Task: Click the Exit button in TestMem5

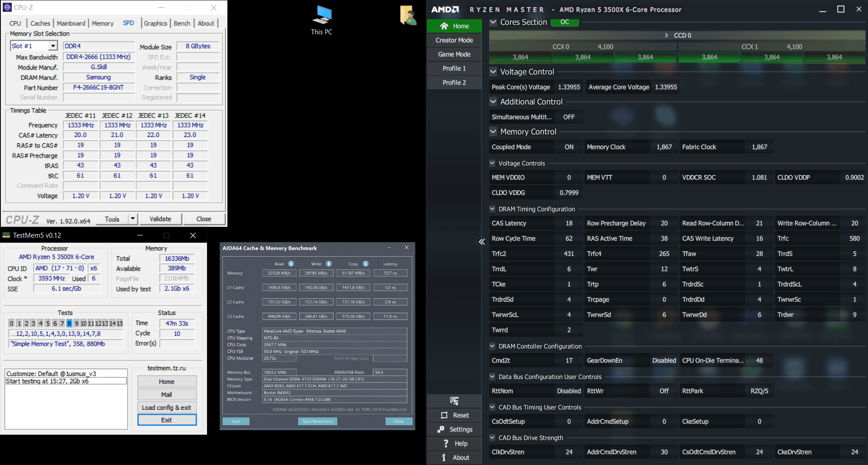Action: click(167, 420)
